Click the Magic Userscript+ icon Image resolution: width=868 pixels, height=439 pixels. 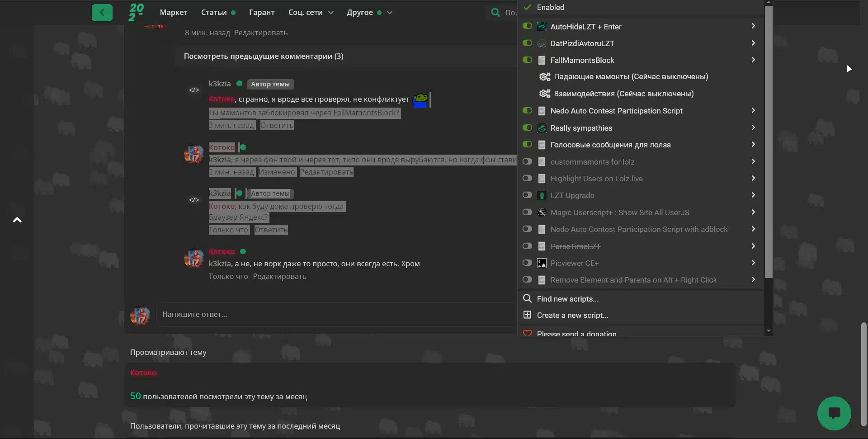click(x=542, y=212)
